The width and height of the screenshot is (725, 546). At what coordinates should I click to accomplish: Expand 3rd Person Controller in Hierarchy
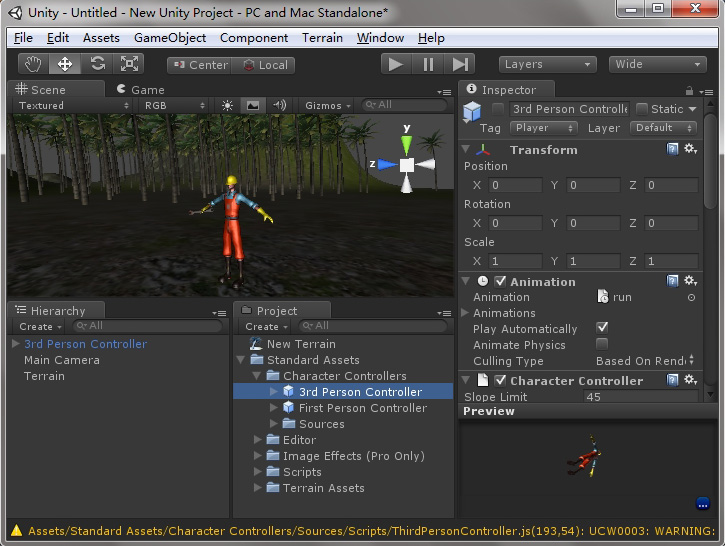[x=16, y=344]
